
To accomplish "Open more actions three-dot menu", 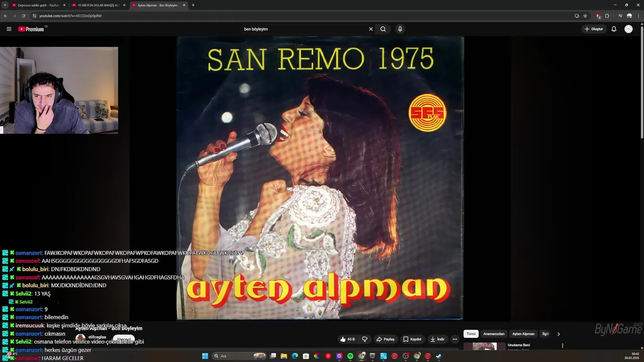I will pos(455,339).
